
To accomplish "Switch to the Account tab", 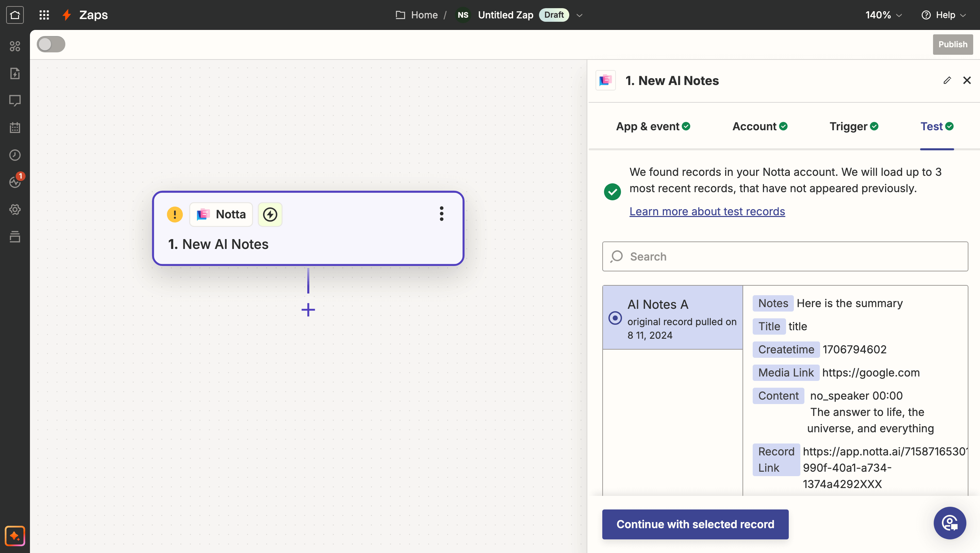I will [760, 126].
